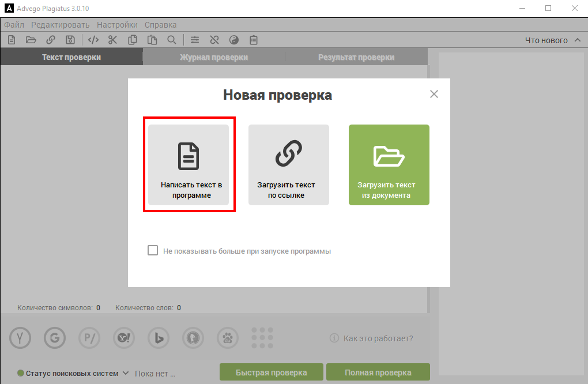Open the Настройки menu
The image size is (588, 384).
[117, 25]
